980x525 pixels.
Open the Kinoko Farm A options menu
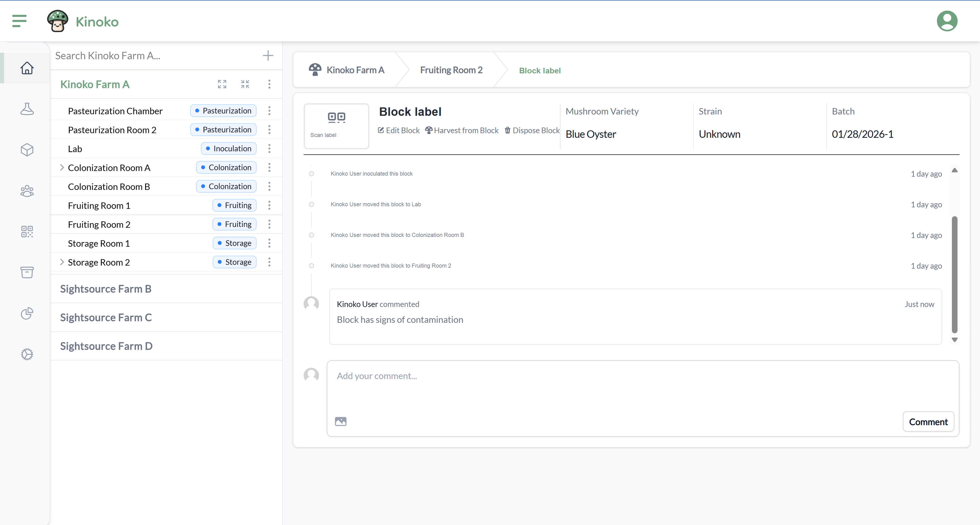[269, 84]
